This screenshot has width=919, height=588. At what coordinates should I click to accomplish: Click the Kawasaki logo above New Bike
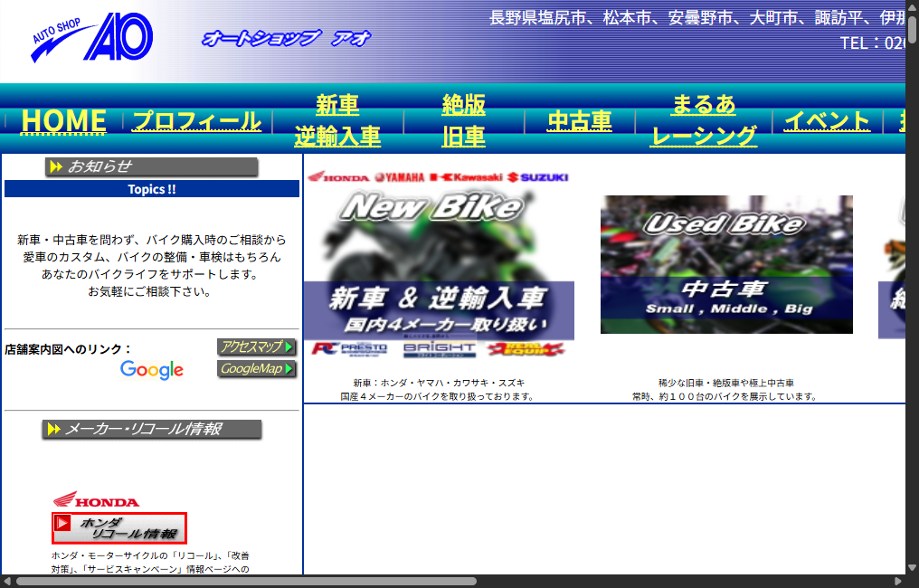point(467,177)
